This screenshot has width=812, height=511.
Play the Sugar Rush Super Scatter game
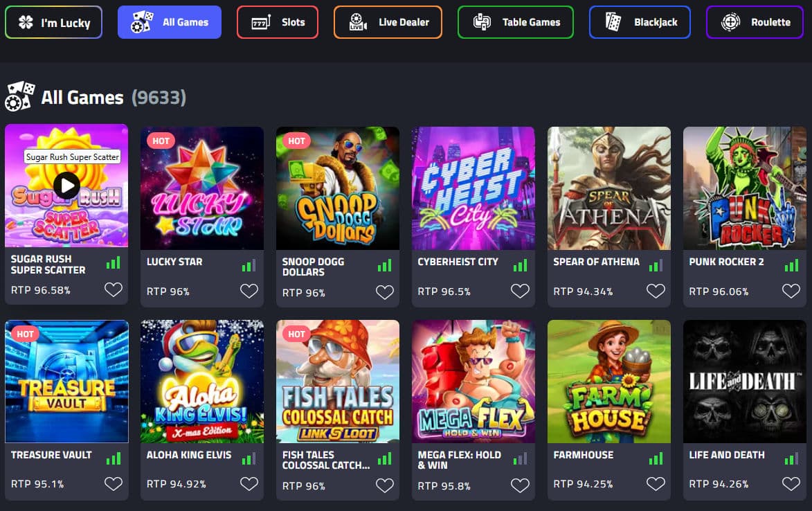[66, 185]
